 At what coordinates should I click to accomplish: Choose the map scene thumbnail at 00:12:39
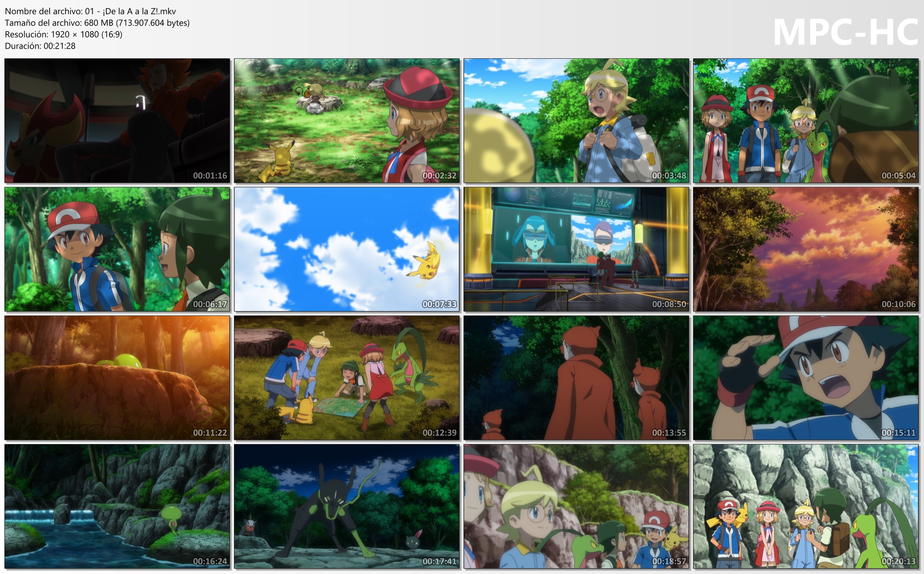(347, 378)
